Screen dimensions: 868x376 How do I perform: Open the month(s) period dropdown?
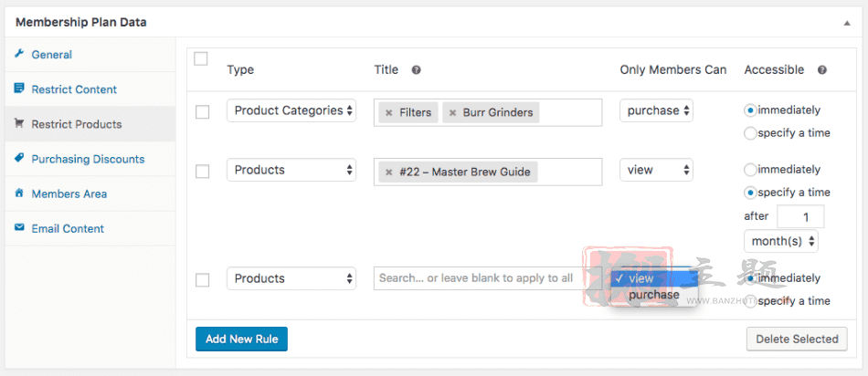point(781,241)
